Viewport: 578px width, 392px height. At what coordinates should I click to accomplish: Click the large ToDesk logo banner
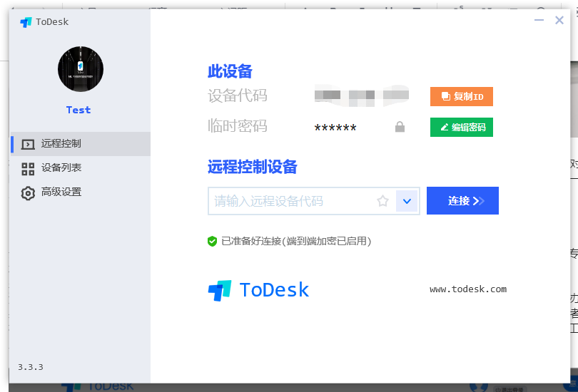[x=258, y=290]
